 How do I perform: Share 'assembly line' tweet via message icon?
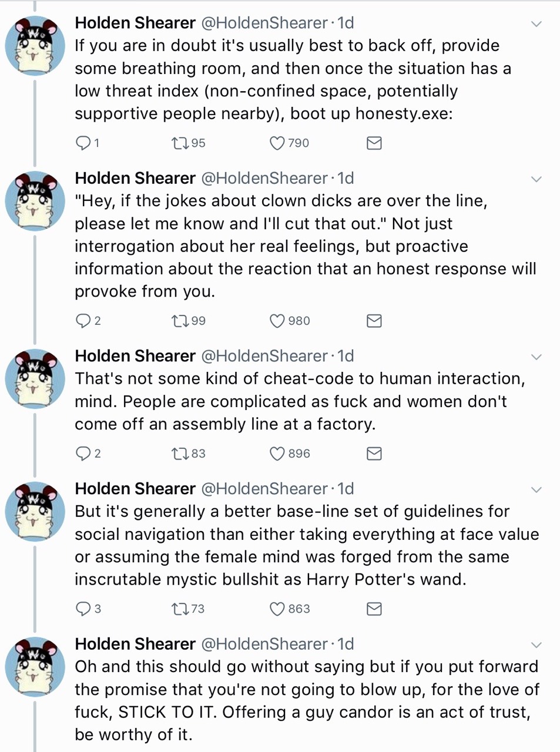(374, 454)
